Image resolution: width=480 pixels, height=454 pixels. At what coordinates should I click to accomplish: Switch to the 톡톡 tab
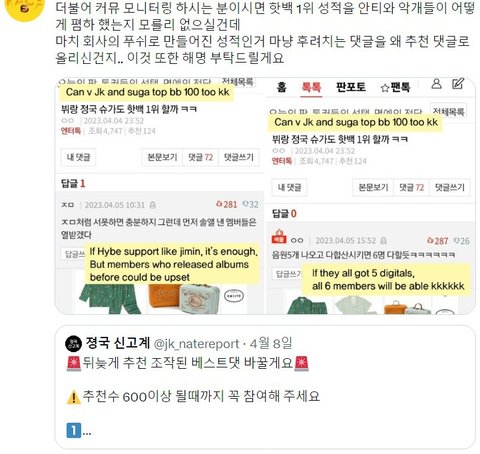(311, 87)
